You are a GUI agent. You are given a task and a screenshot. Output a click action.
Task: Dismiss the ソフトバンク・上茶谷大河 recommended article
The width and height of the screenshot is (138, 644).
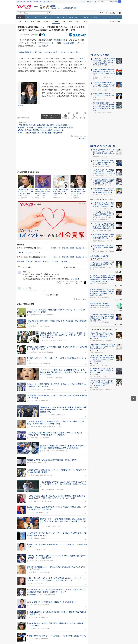pyautogui.click(x=86, y=315)
